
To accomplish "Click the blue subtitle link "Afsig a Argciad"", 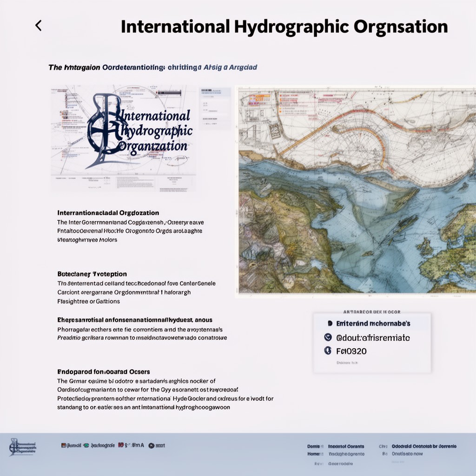I will tap(230, 67).
